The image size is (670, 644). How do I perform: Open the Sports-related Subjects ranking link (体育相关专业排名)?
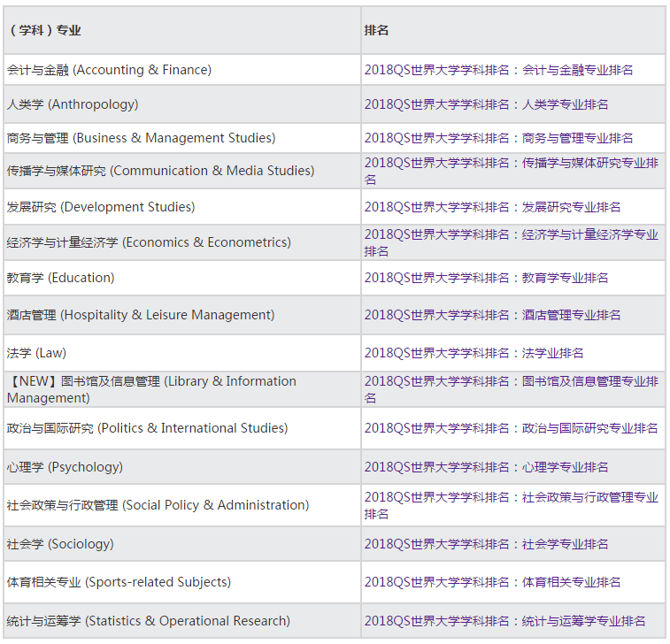point(492,582)
